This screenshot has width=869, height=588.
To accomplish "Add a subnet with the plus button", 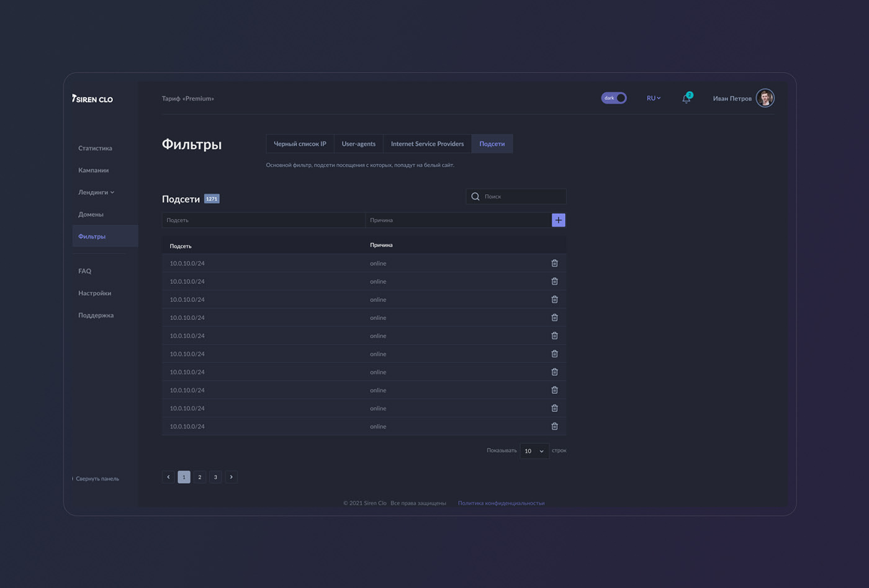I will [x=559, y=220].
